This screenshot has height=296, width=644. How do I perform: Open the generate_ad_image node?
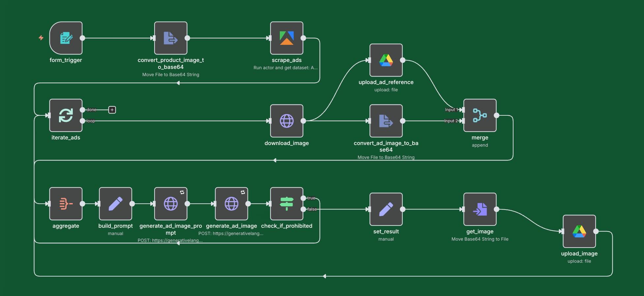tap(231, 204)
